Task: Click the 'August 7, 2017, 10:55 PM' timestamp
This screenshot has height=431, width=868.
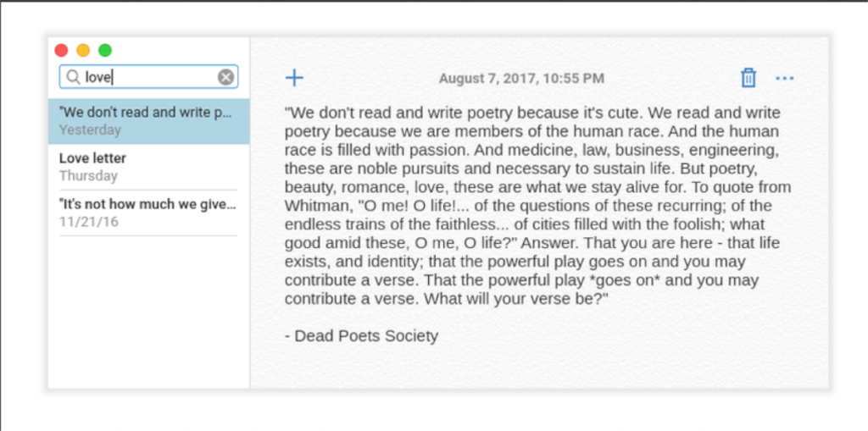Action: coord(521,79)
